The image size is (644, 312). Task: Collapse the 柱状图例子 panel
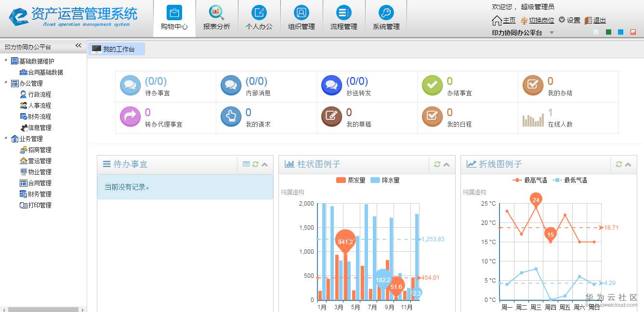pyautogui.click(x=447, y=165)
